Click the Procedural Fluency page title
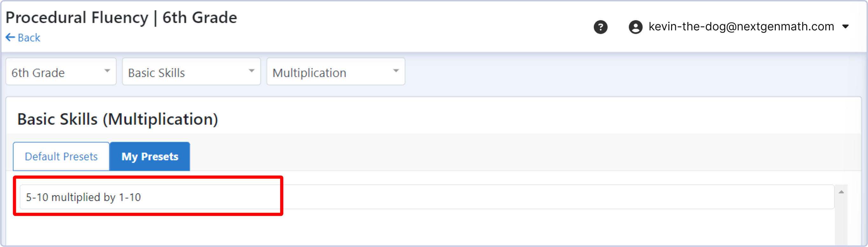This screenshot has width=868, height=247. 121,17
